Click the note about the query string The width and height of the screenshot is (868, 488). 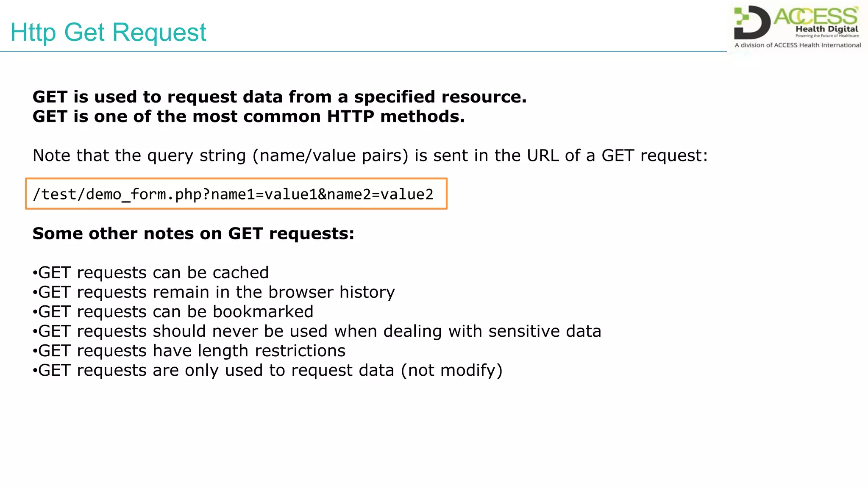(370, 155)
